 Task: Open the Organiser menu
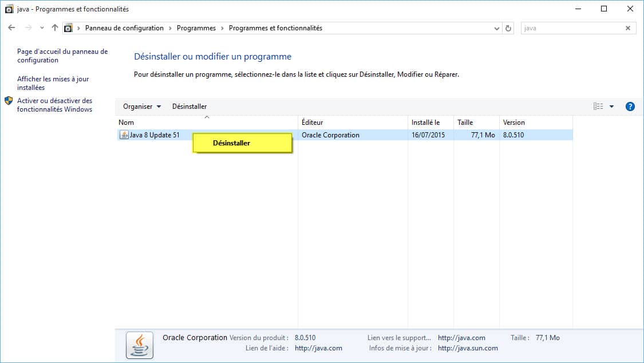pos(142,106)
